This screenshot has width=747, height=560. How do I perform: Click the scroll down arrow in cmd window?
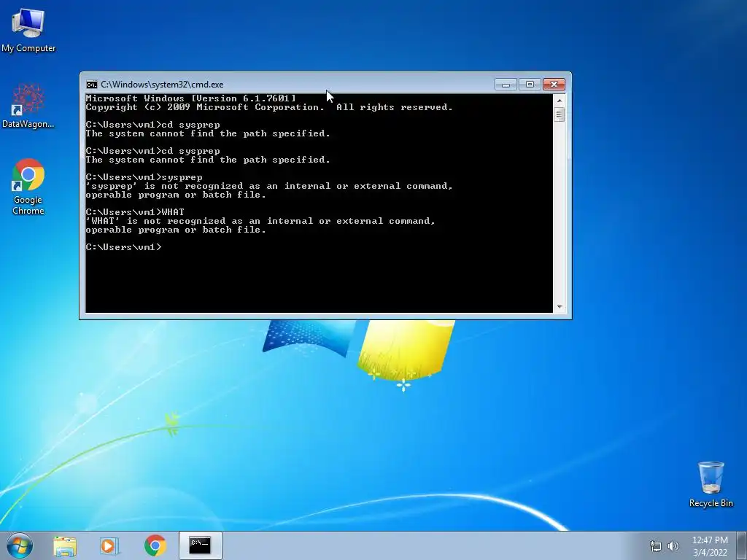coord(560,307)
